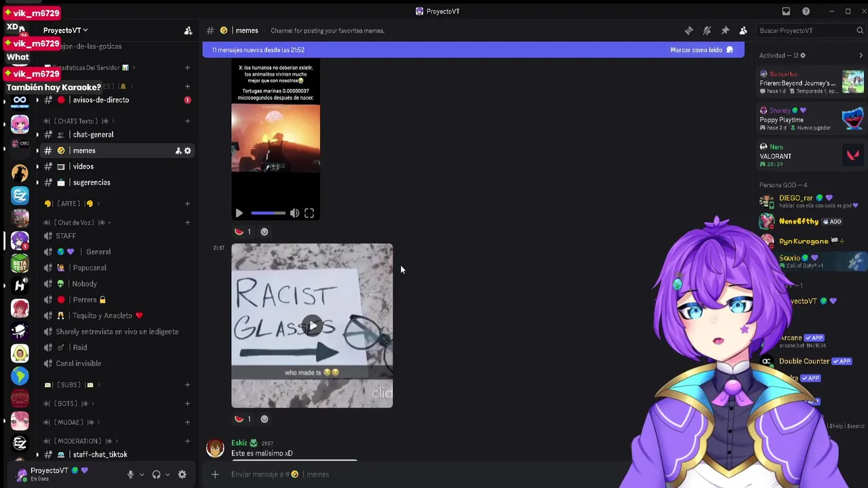The image size is (868, 488).
Task: Expand the Actividad section arrow
Action: point(862,56)
